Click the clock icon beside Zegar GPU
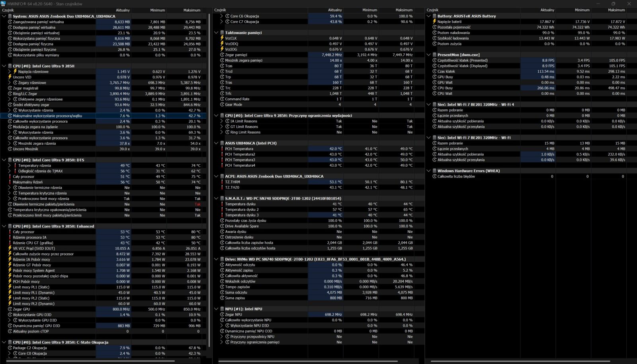The height and width of the screenshot is (364, 637). [10, 309]
